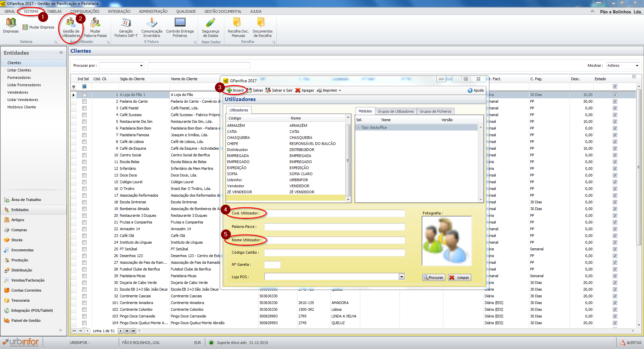The image size is (644, 349).
Task: Expand the Loja POS combo box
Action: 401,277
